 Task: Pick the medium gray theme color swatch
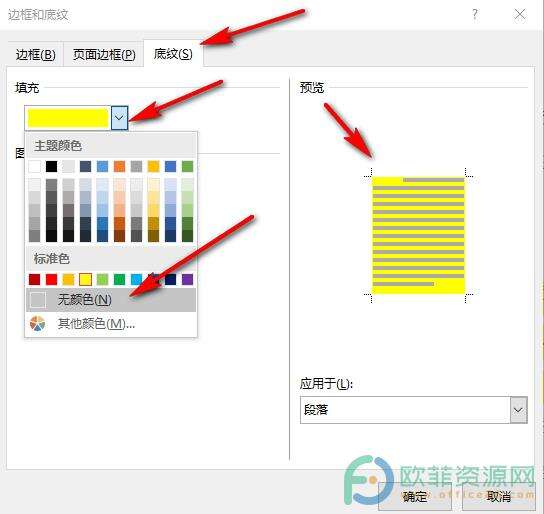click(136, 166)
